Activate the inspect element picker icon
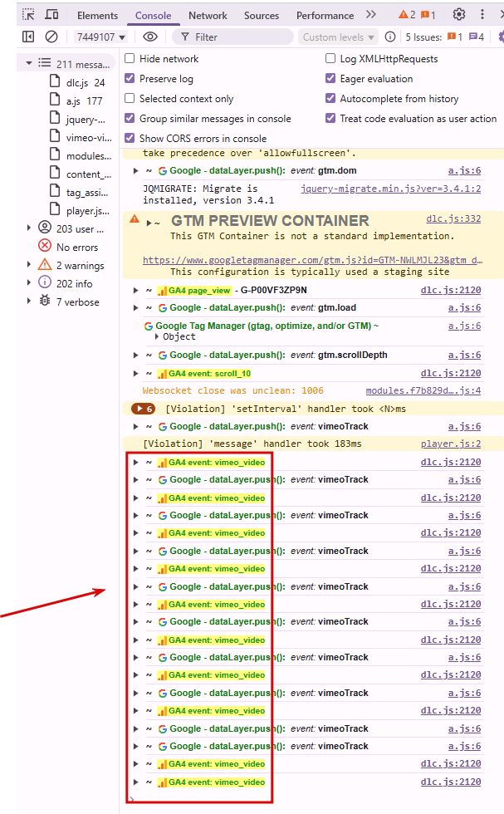The image size is (504, 814). click(x=28, y=15)
